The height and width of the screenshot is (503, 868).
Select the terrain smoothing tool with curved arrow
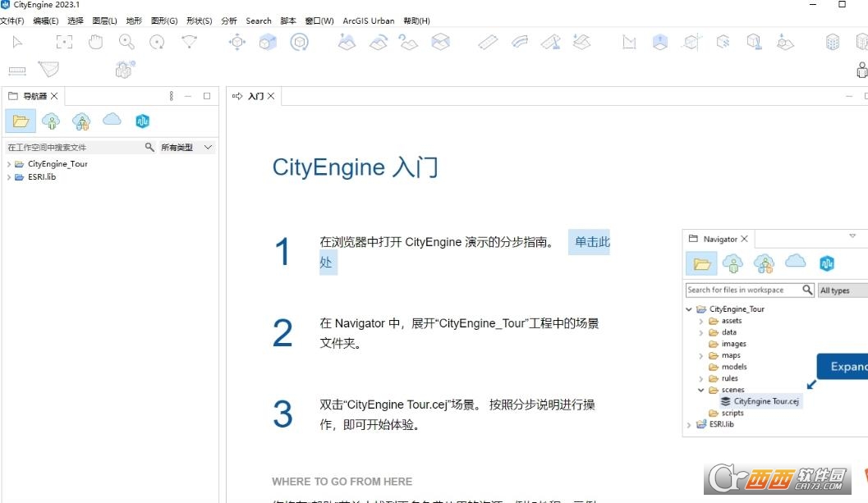379,42
